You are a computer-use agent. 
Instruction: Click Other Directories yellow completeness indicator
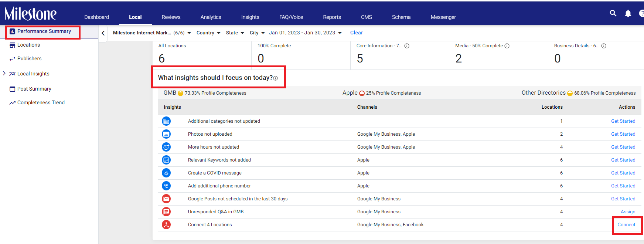click(x=570, y=93)
